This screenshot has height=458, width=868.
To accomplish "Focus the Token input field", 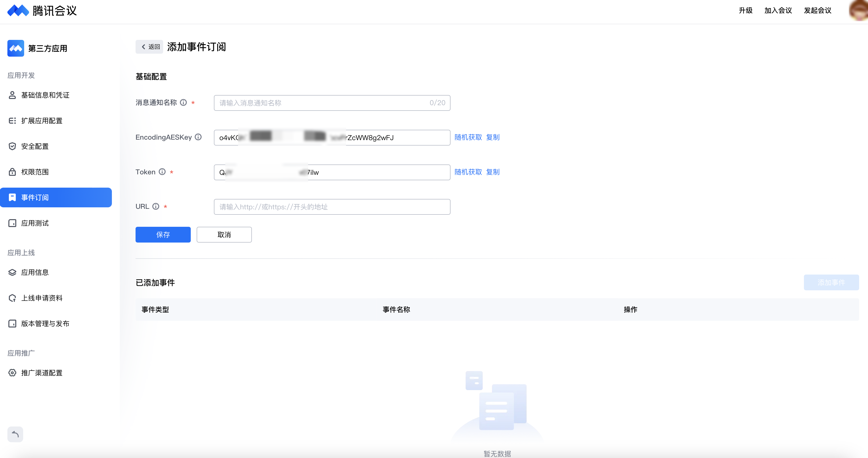I will pos(332,172).
